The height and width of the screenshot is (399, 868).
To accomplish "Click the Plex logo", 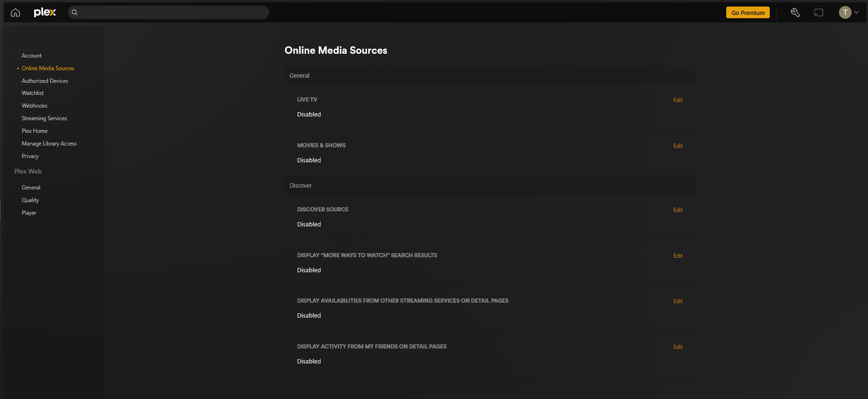I will coord(45,13).
